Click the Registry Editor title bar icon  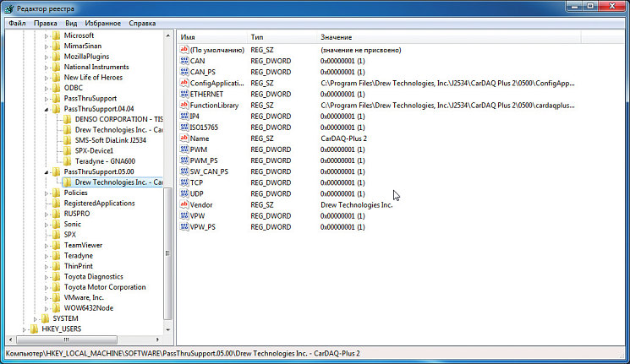tap(8, 8)
